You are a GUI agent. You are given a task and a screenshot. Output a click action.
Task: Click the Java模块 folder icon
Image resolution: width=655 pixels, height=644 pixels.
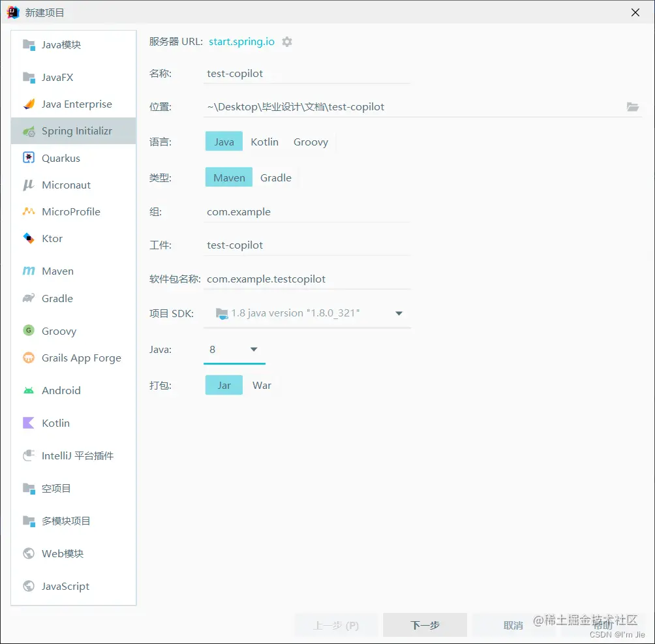point(29,45)
